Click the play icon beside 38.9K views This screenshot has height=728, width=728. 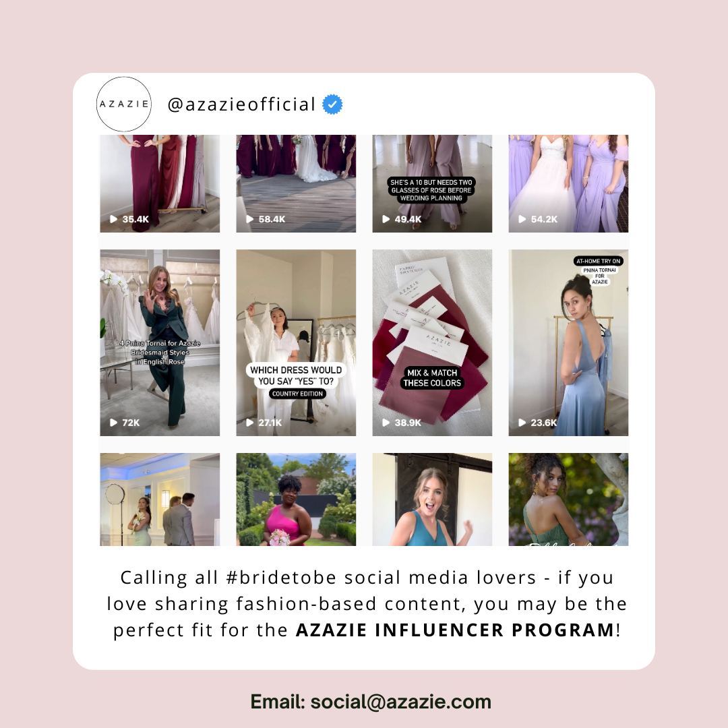pos(386,423)
